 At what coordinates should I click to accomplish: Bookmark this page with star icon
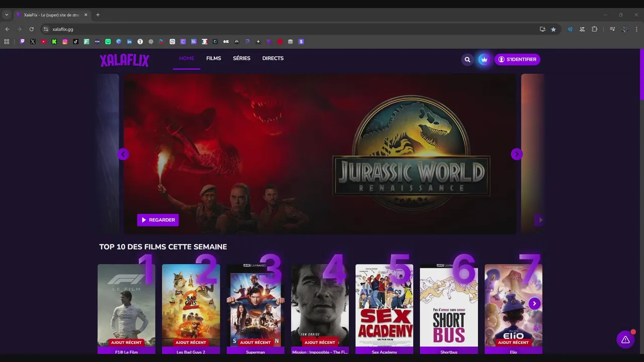point(553,29)
